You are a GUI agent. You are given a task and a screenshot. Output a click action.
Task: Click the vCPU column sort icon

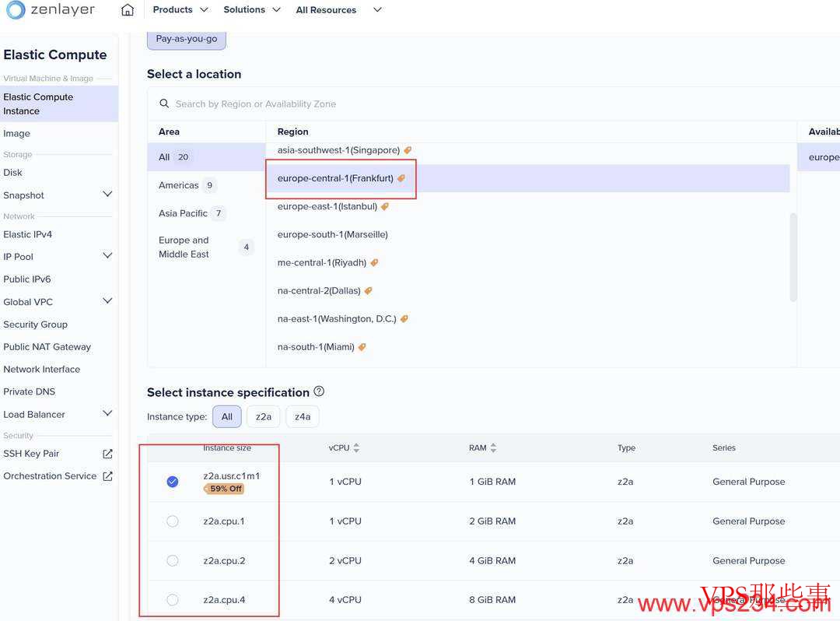pos(356,448)
